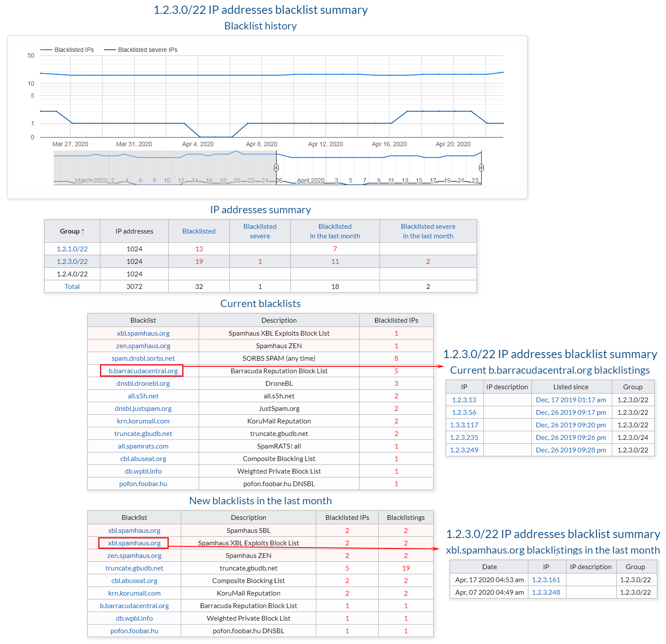
Task: Open the spam.dnsbl.sorbs.net link
Action: click(143, 358)
